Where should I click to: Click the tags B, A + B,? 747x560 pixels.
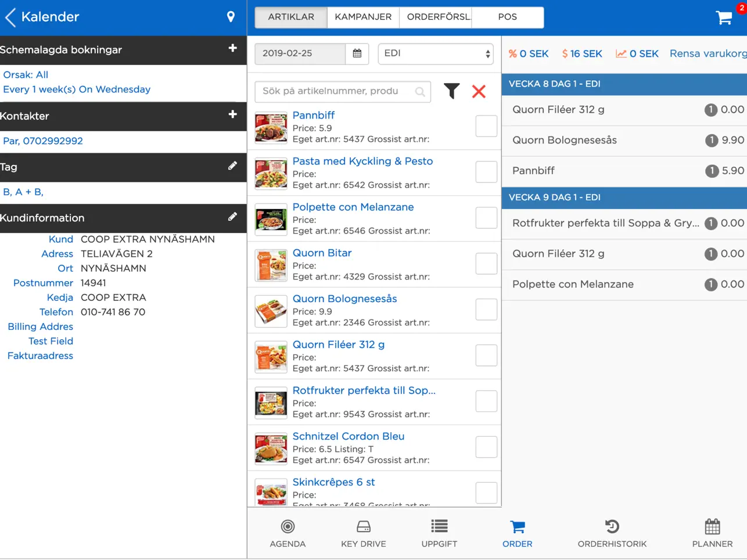(x=23, y=192)
